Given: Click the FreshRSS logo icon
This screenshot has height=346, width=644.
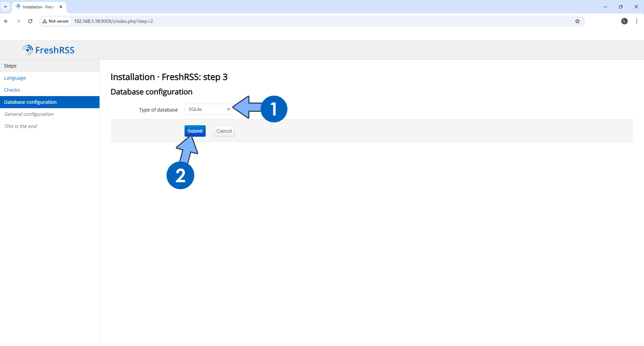Looking at the screenshot, I should [x=28, y=50].
